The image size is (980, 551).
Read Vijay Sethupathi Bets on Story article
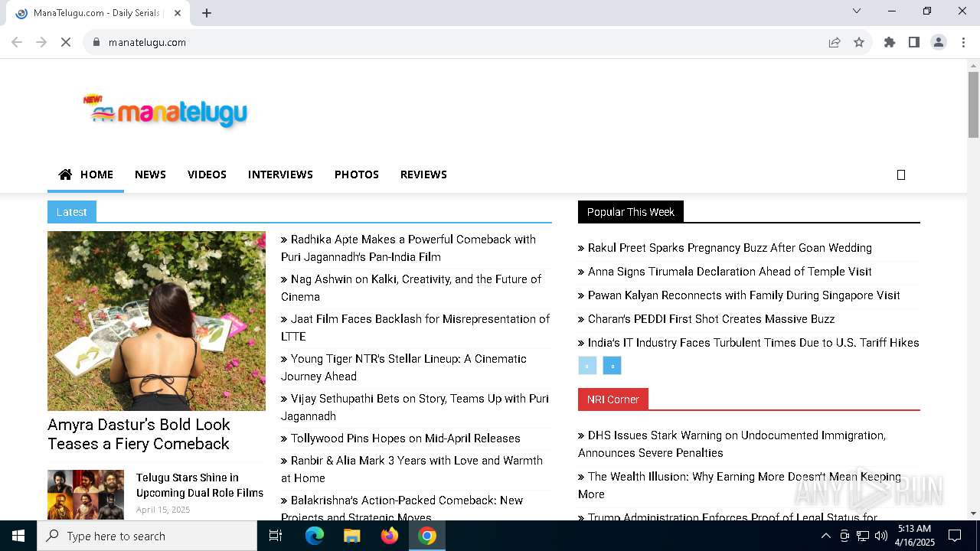415,407
